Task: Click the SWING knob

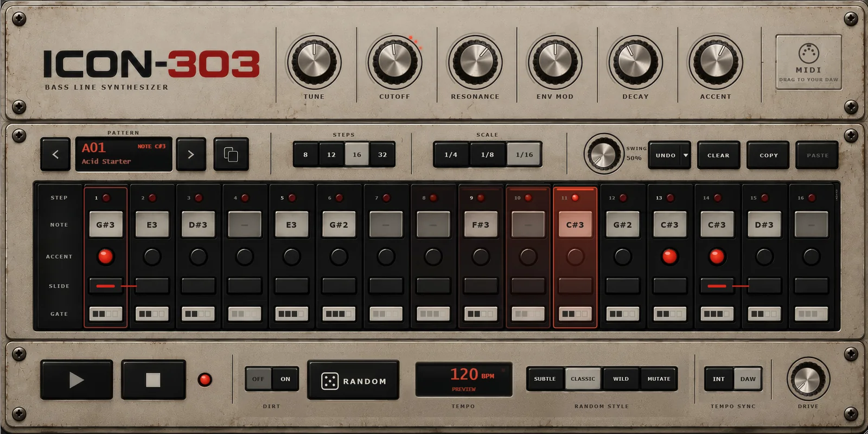Action: [604, 154]
